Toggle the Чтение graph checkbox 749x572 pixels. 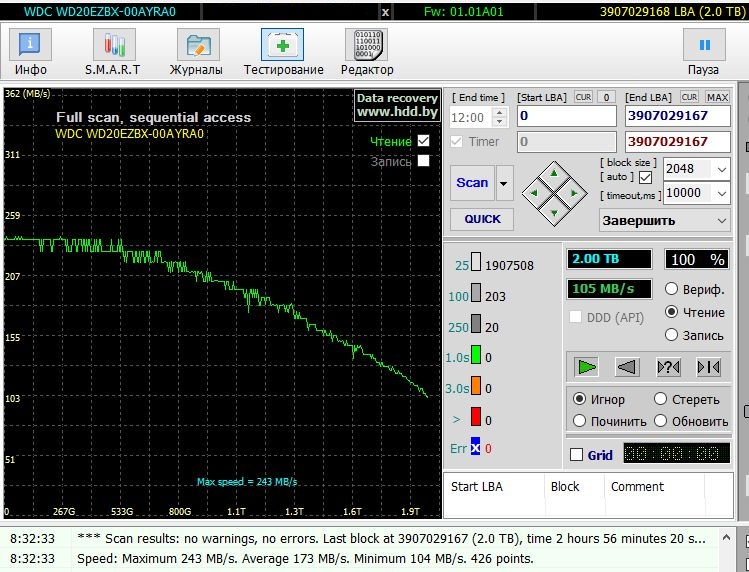tap(424, 141)
